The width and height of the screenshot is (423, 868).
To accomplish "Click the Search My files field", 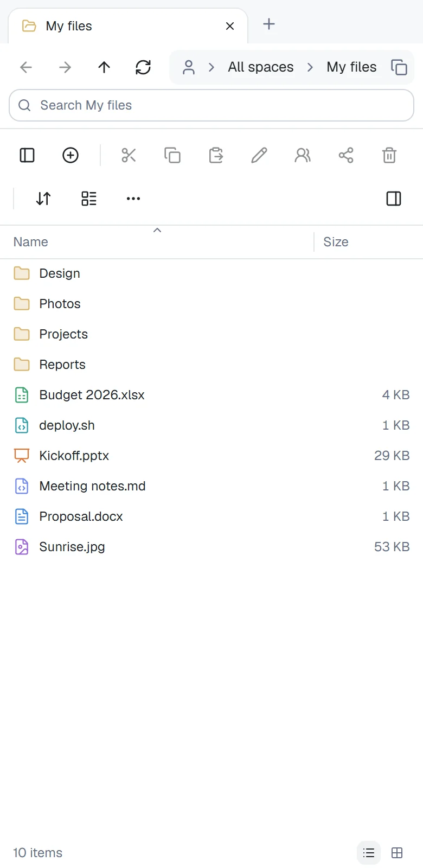I will tap(211, 105).
